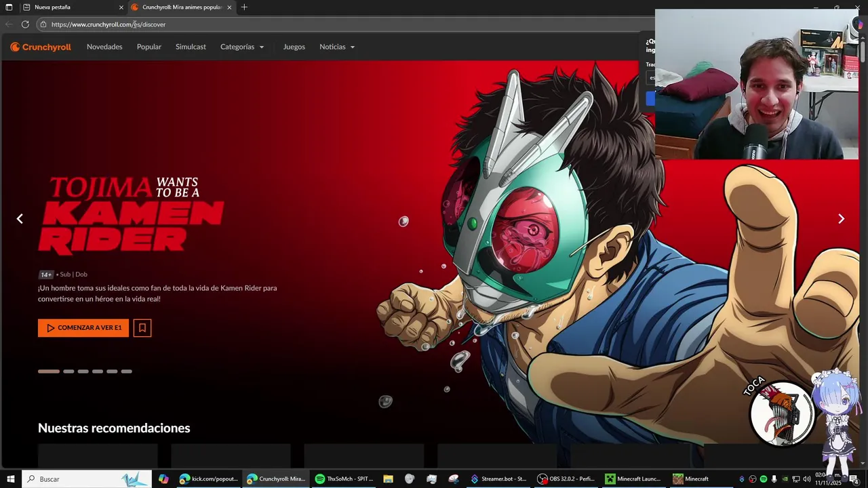Open Minecraft Launcher taskbar item
The height and width of the screenshot is (488, 868).
point(633,479)
